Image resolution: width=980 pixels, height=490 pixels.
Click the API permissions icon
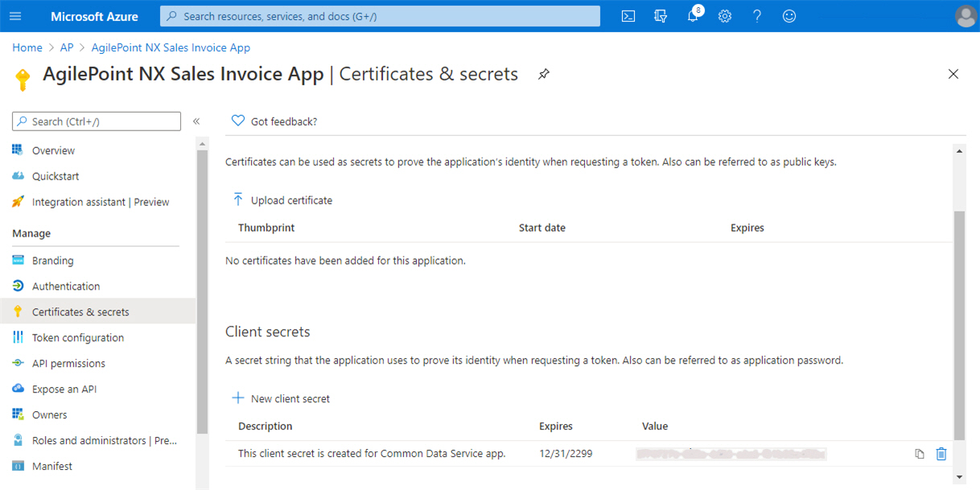pos(18,363)
